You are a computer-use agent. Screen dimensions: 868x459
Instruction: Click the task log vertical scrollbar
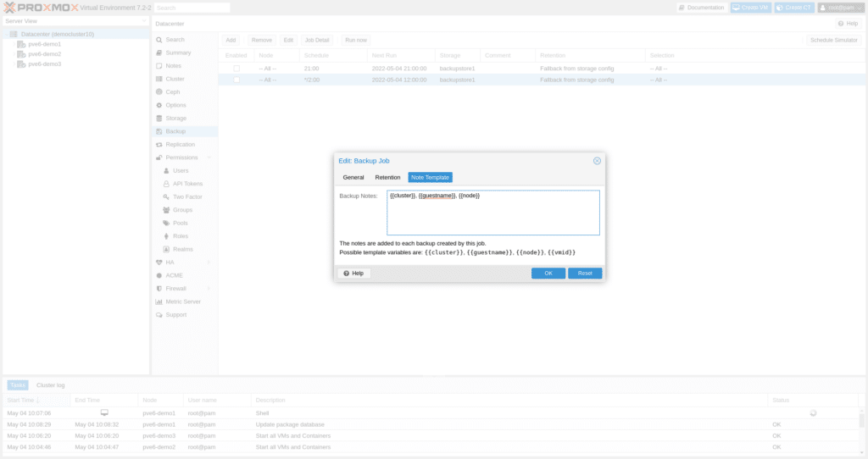pyautogui.click(x=861, y=430)
